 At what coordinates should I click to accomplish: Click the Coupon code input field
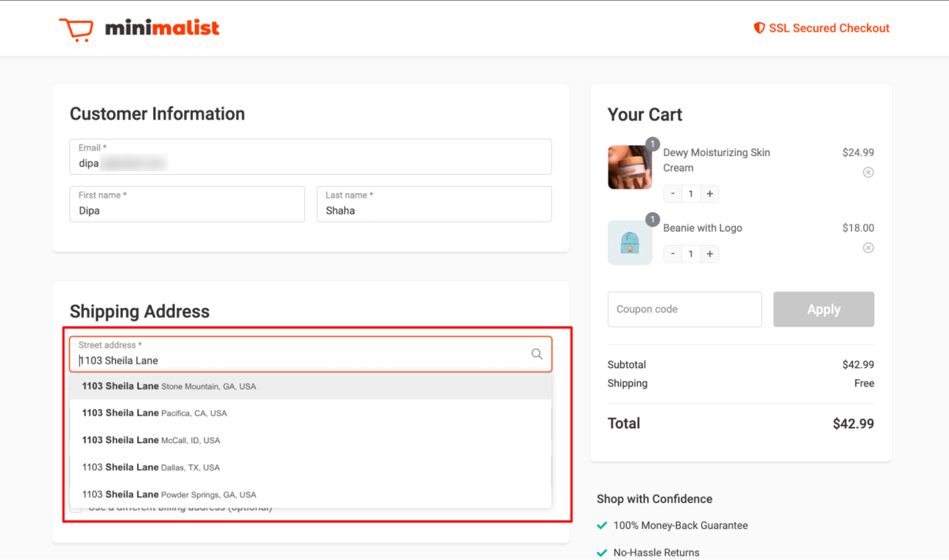tap(684, 309)
